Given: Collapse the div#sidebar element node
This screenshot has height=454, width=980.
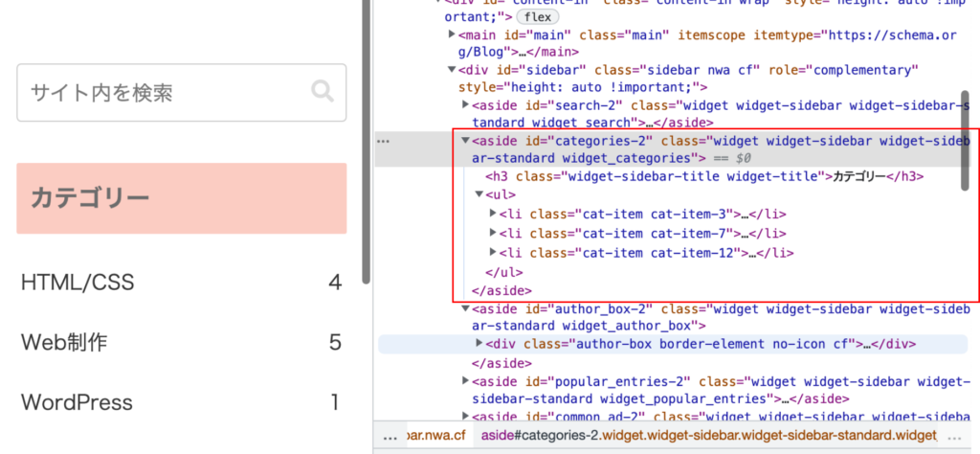Looking at the screenshot, I should pos(452,69).
